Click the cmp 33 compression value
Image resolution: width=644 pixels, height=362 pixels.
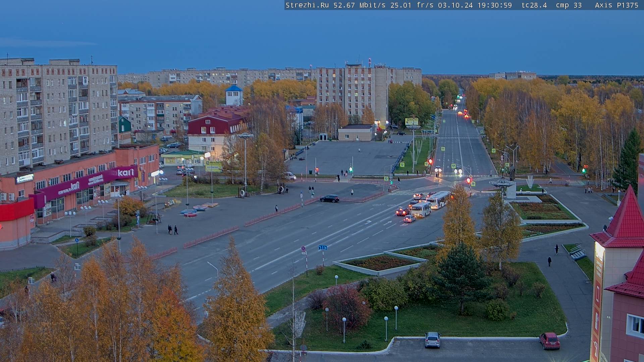pyautogui.click(x=569, y=5)
